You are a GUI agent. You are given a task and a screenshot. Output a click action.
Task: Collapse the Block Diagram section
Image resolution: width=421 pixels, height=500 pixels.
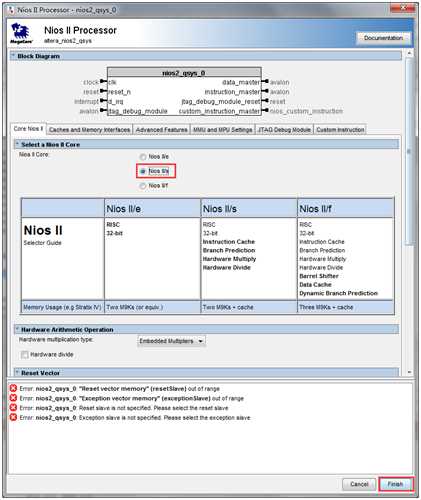(x=14, y=56)
